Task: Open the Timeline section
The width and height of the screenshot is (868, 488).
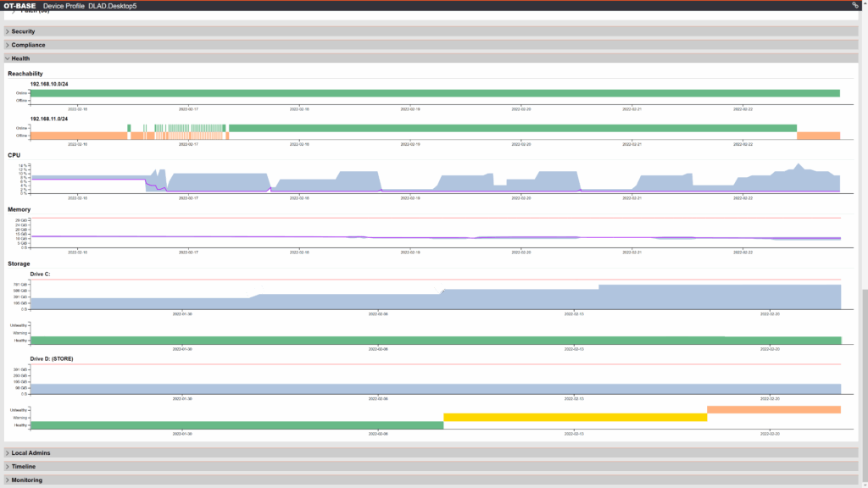Action: (25, 467)
